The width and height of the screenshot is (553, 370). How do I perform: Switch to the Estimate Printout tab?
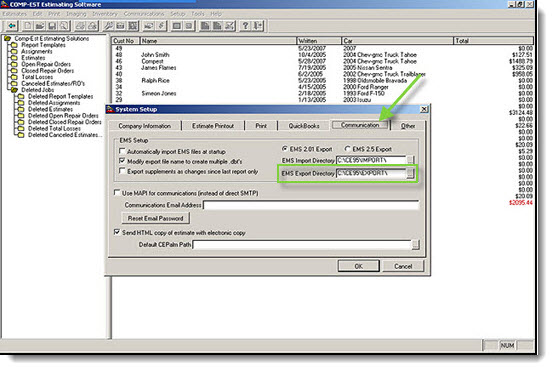click(213, 126)
